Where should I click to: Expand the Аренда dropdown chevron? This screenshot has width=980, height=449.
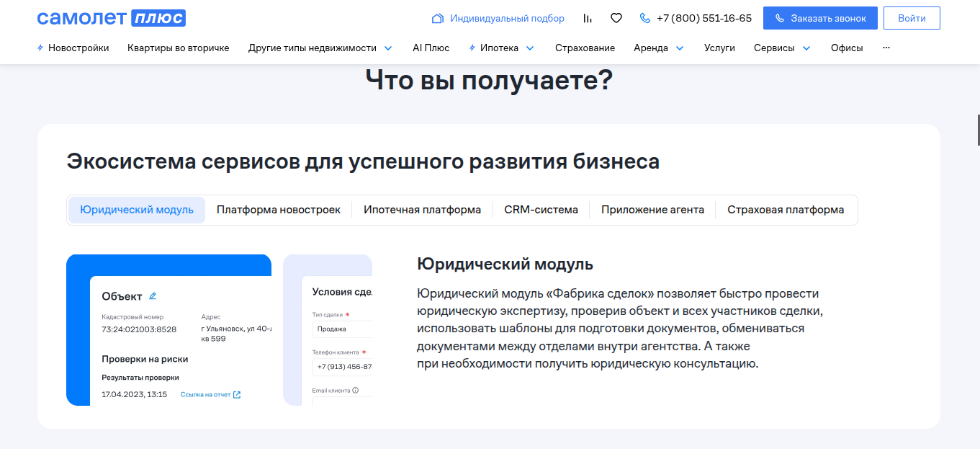tap(680, 48)
